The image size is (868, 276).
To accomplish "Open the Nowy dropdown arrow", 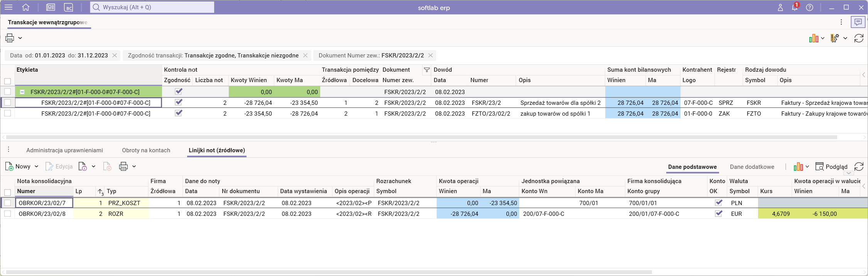I will click(37, 167).
